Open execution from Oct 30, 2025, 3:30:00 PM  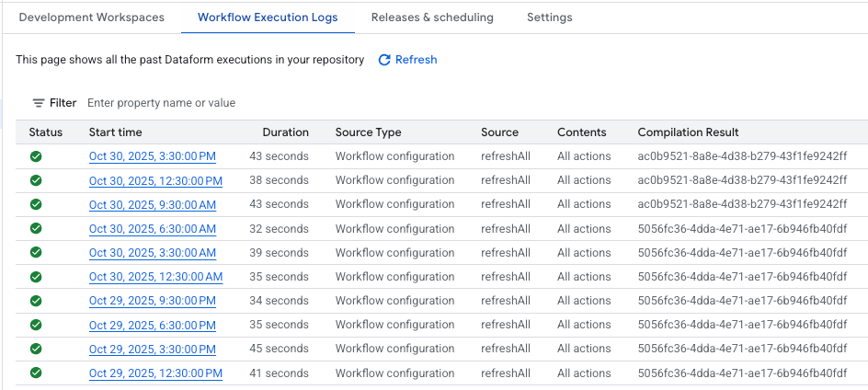point(153,156)
